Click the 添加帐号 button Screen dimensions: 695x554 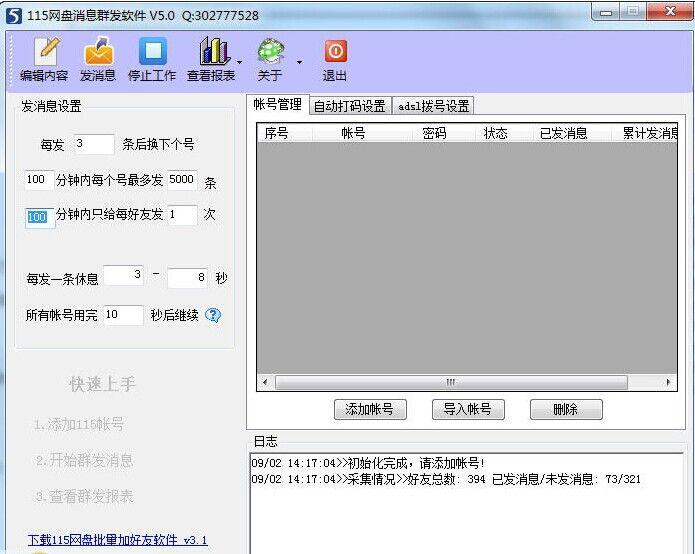tap(369, 409)
